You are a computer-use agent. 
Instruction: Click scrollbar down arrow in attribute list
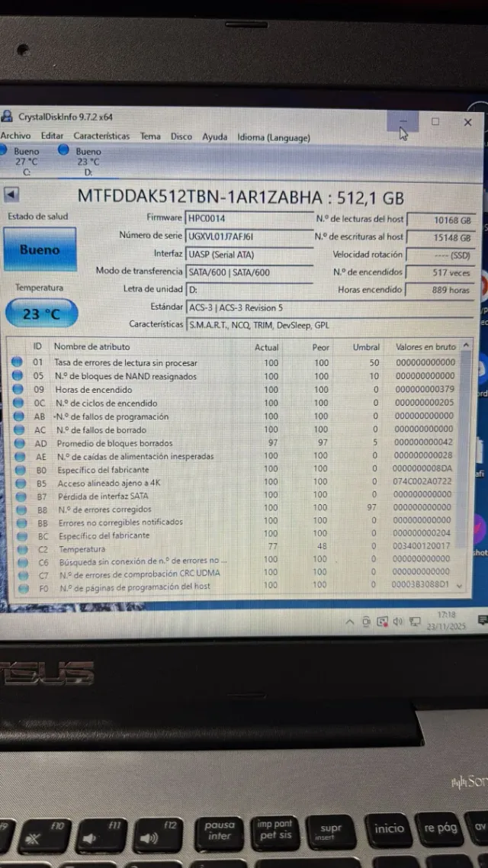459,584
